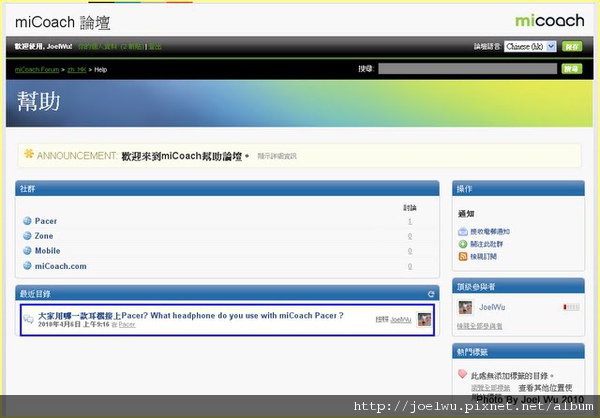Click the discussion count 1 for Pacer

pyautogui.click(x=410, y=221)
